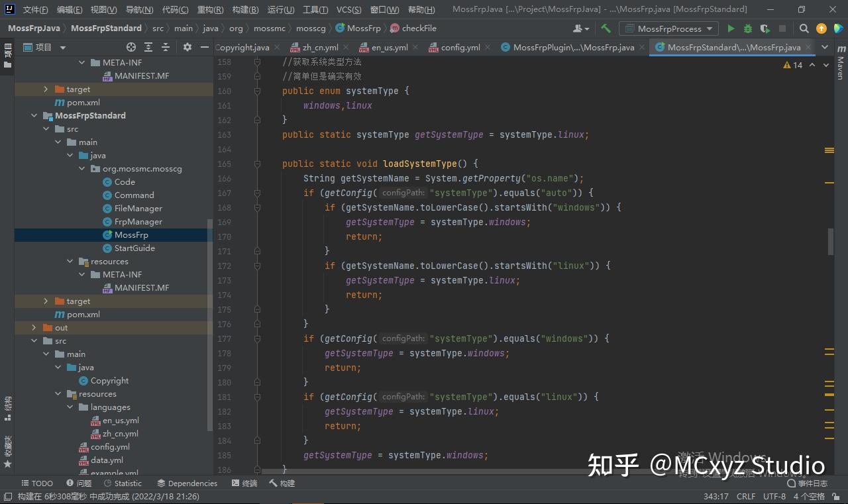This screenshot has width=848, height=504.
Task: Open the project panel settings gear
Action: pyautogui.click(x=187, y=47)
